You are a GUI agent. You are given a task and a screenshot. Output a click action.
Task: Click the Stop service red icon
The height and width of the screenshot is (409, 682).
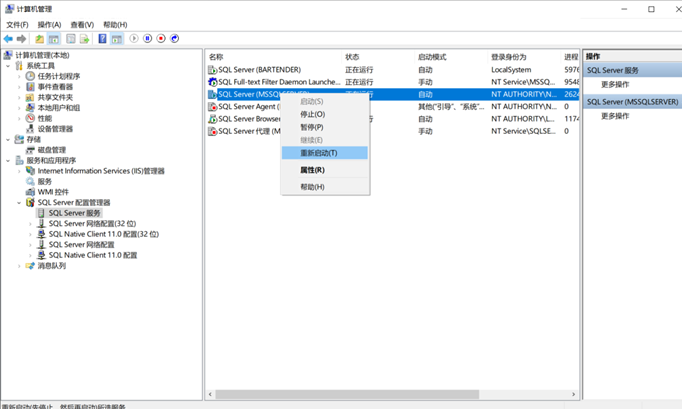click(x=161, y=39)
